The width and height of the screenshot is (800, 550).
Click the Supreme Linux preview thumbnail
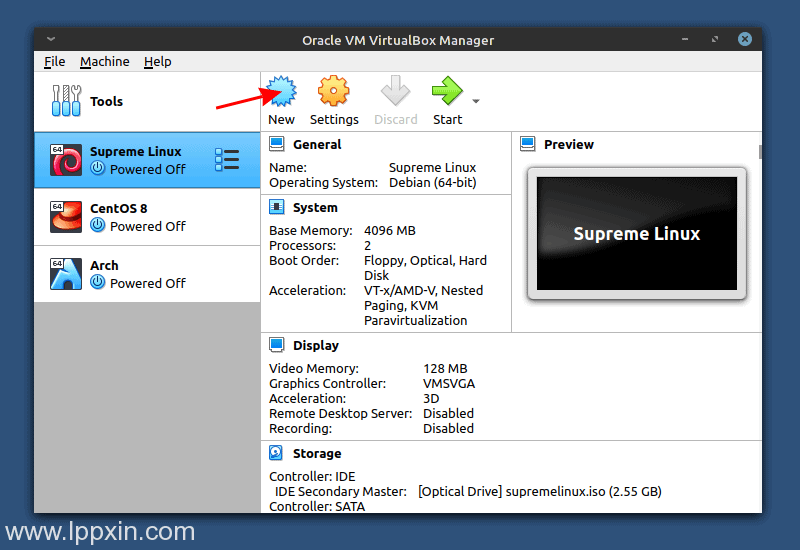637,234
